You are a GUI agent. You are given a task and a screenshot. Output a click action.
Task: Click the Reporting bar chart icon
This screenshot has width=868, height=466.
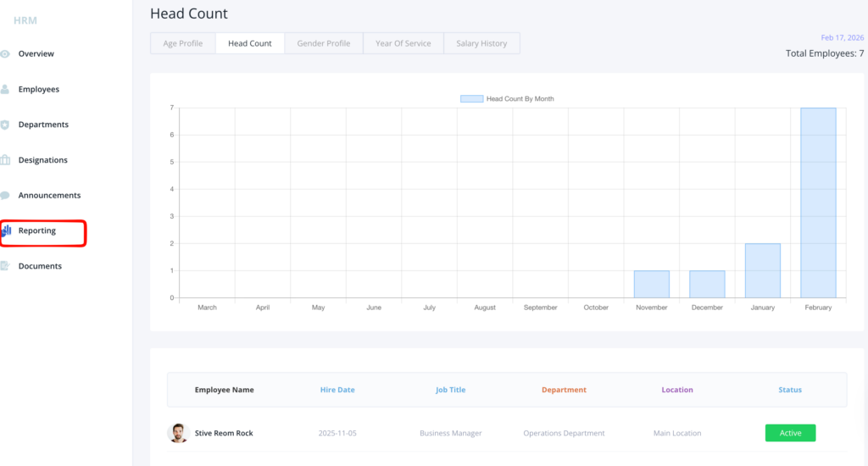coord(6,230)
